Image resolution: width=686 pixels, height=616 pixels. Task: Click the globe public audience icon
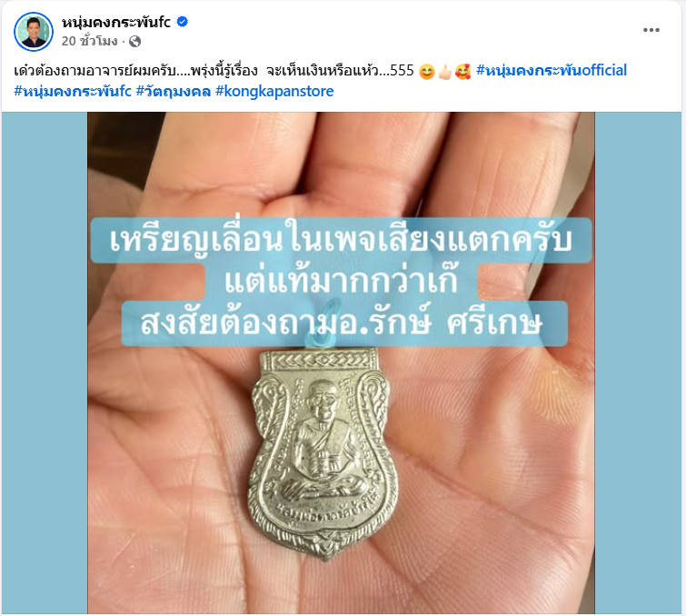[x=135, y=41]
